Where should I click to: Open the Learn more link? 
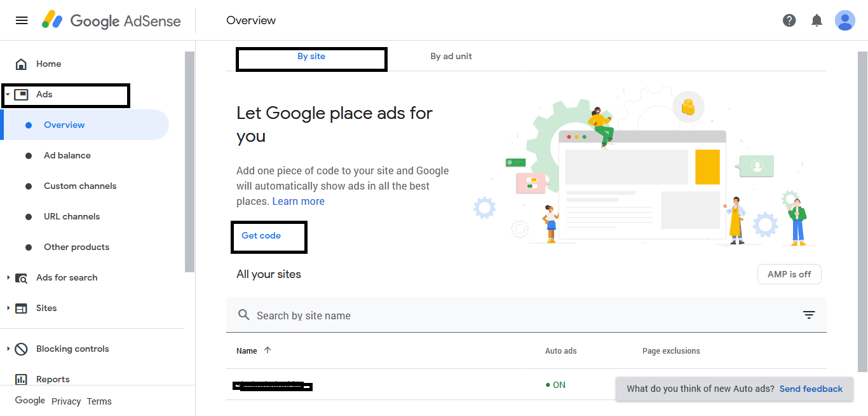click(298, 202)
